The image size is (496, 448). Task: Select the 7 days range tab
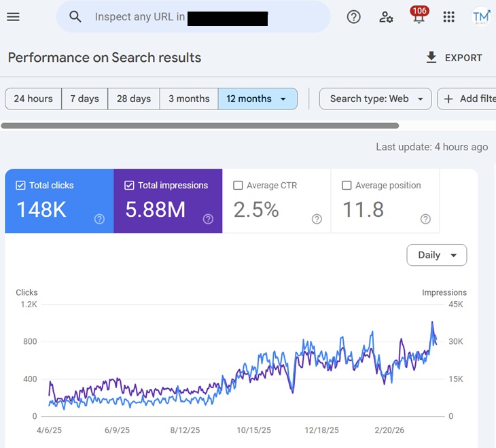pos(84,99)
